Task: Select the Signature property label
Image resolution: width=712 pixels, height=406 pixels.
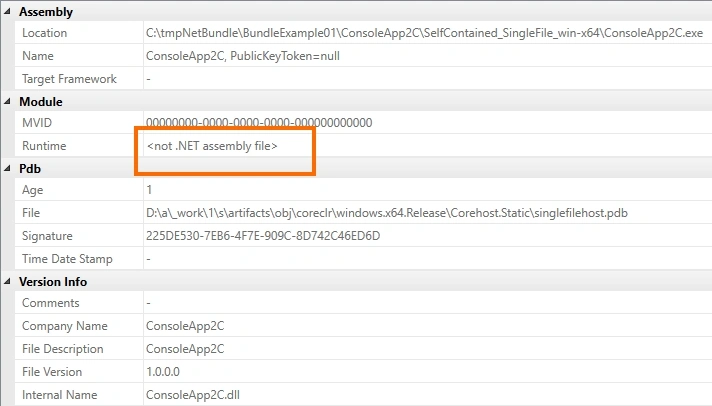Action: 47,236
